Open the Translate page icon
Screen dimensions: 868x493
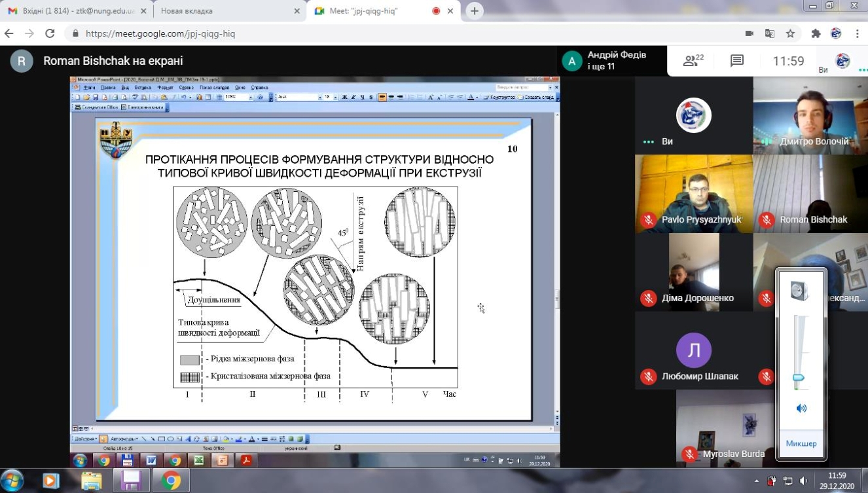[x=770, y=33]
